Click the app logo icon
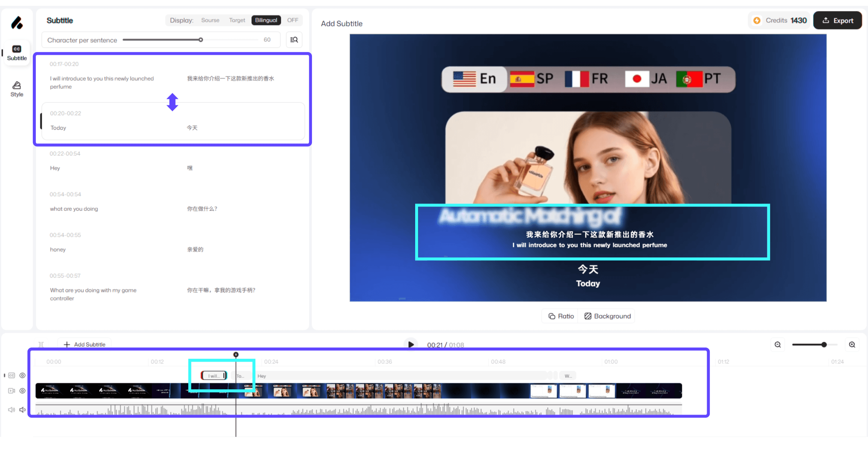The image size is (868, 456). (x=17, y=23)
